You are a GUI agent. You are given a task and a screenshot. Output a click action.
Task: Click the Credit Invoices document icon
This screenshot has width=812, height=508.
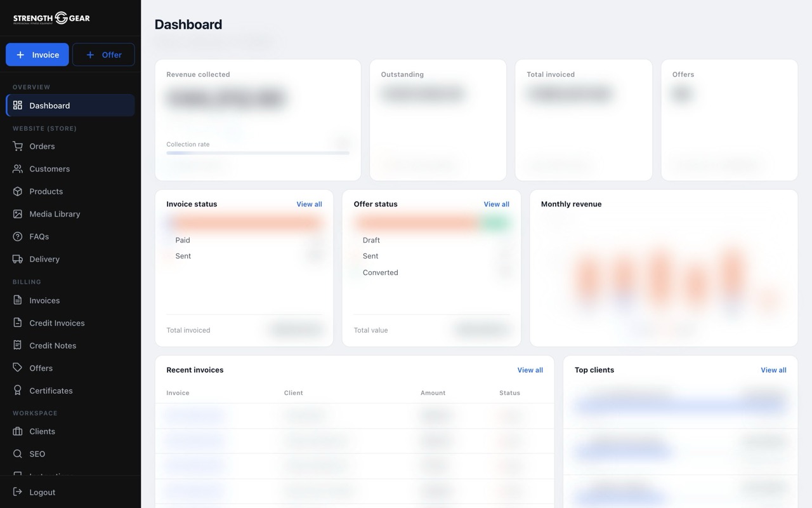(18, 323)
